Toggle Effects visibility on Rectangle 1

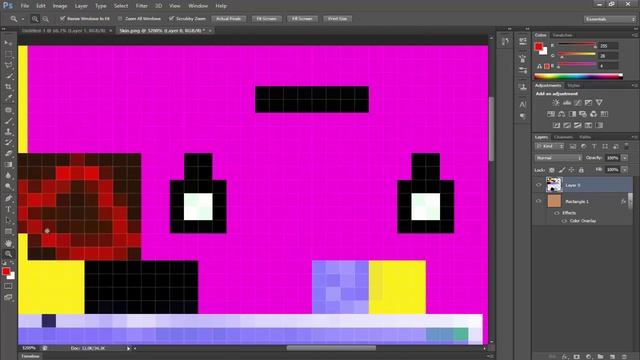pos(557,213)
